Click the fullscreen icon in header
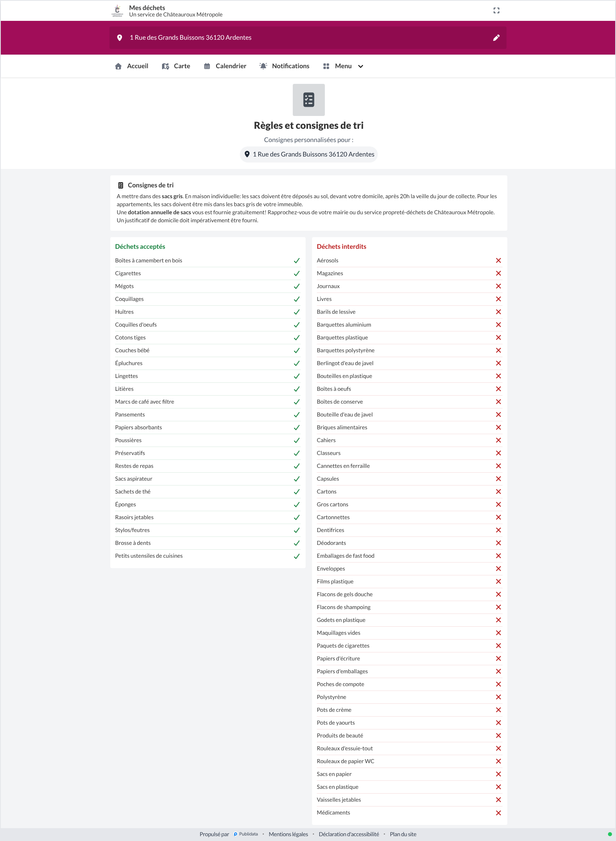 pyautogui.click(x=496, y=10)
